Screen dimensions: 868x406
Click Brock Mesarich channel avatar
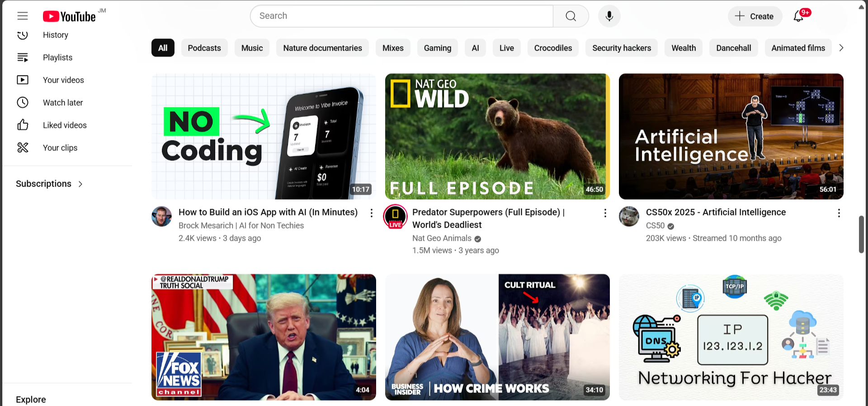pos(161,216)
